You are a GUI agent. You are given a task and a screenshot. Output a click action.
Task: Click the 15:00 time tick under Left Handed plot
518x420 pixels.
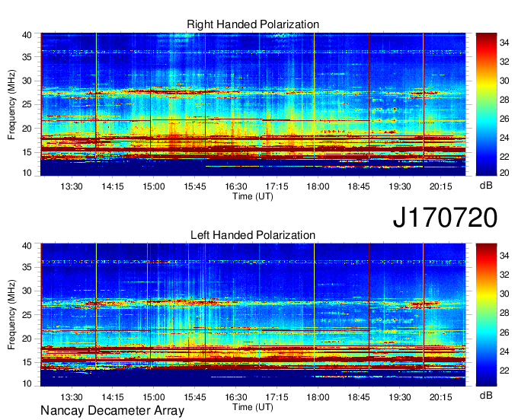point(154,397)
